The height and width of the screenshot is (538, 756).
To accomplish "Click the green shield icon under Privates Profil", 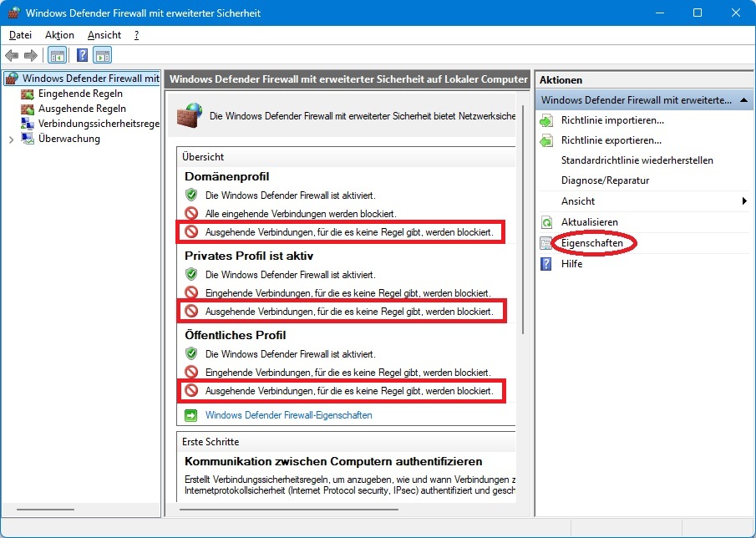I will click(191, 274).
